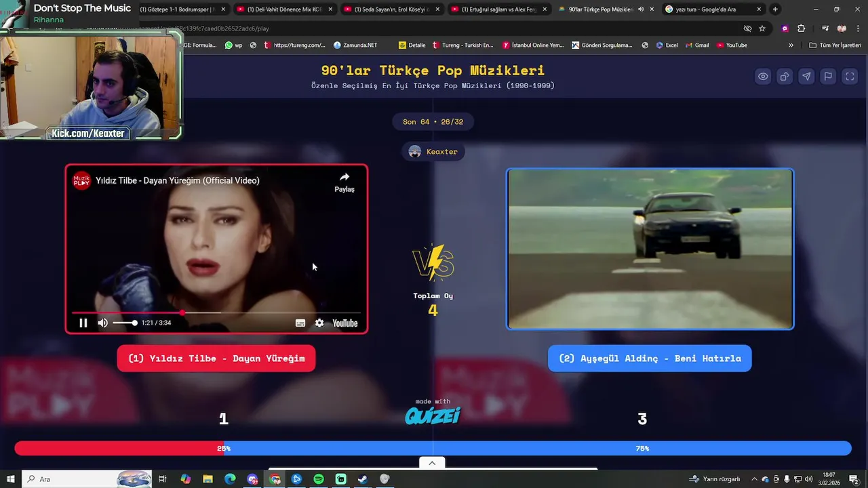Open the Gönderi Sorgulama bookmark

coord(602,45)
